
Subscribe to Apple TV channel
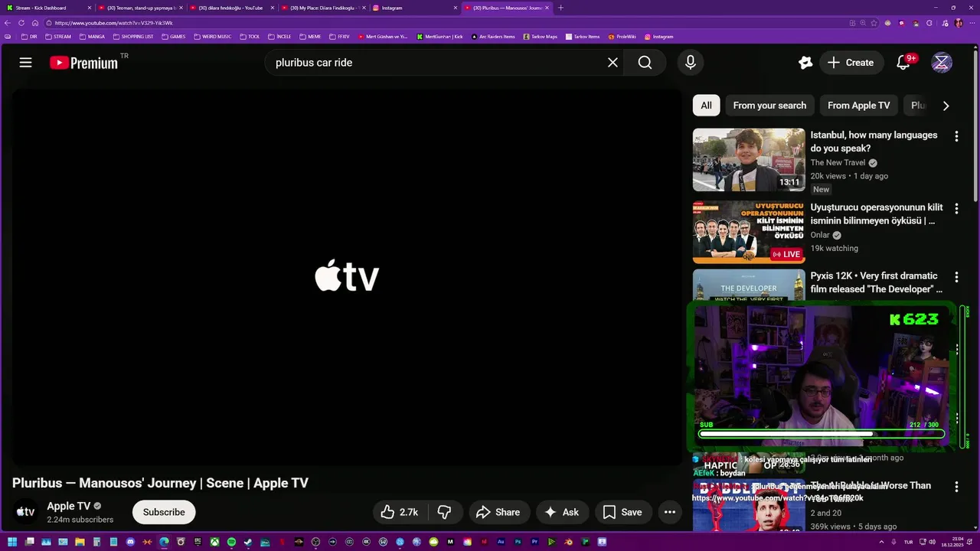click(x=164, y=512)
